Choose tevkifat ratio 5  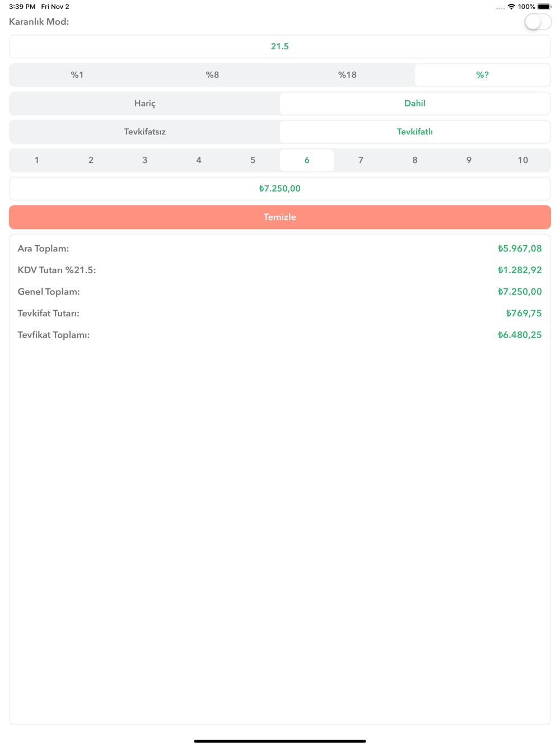(x=253, y=160)
